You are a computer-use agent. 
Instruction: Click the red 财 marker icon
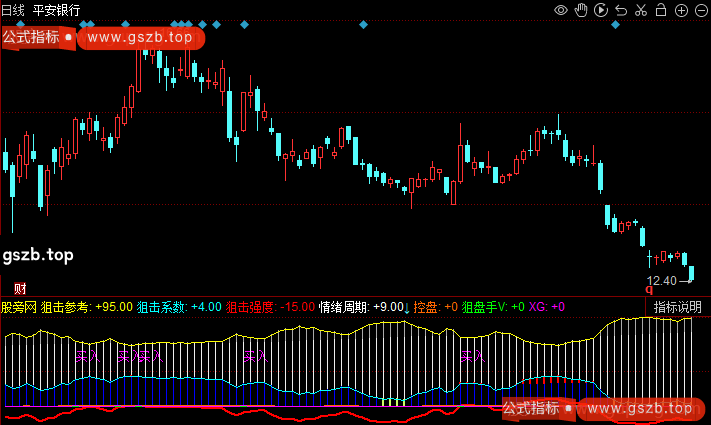click(x=20, y=289)
